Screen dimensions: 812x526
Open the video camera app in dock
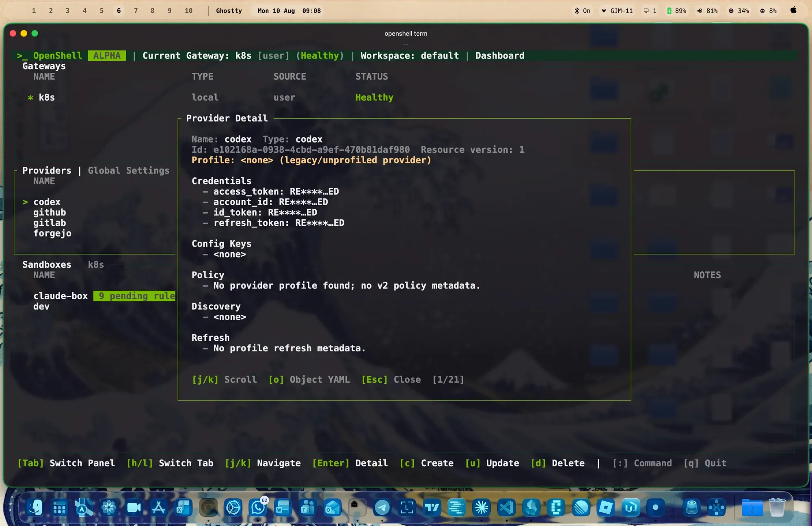(x=134, y=507)
